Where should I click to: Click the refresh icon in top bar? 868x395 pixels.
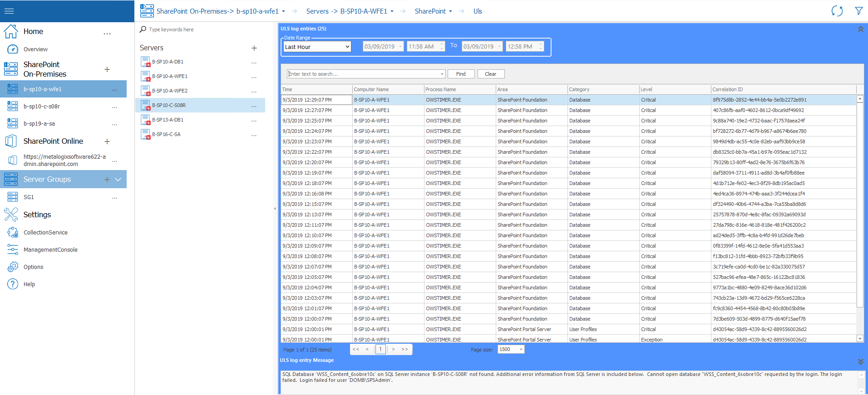(x=837, y=11)
